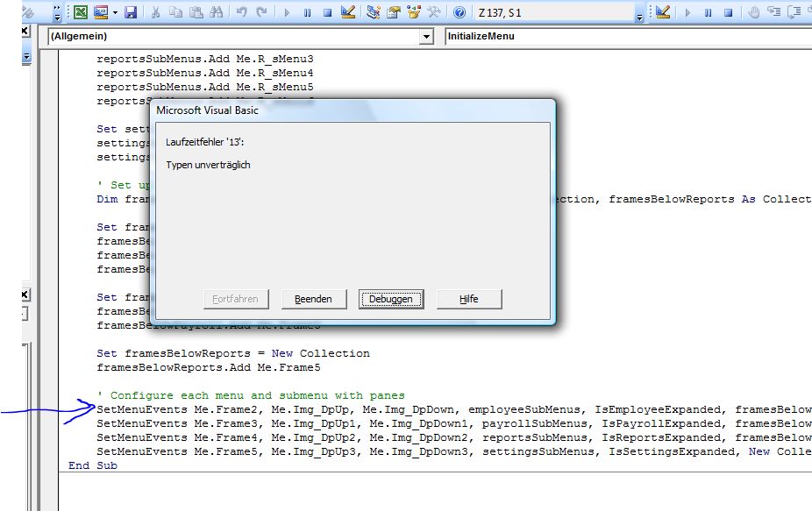
Task: Open toolbar options arrow left of Excel icon
Action: [x=58, y=16]
